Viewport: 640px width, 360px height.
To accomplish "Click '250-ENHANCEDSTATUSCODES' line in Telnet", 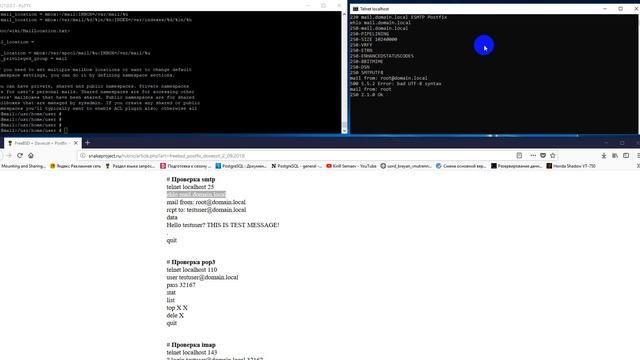I will [x=382, y=56].
